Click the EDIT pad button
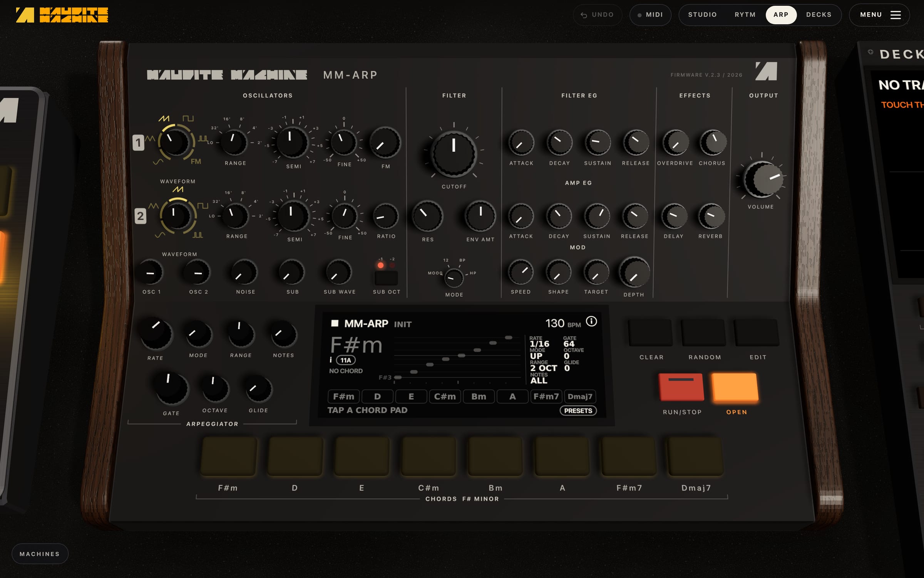This screenshot has height=578, width=924. (757, 332)
